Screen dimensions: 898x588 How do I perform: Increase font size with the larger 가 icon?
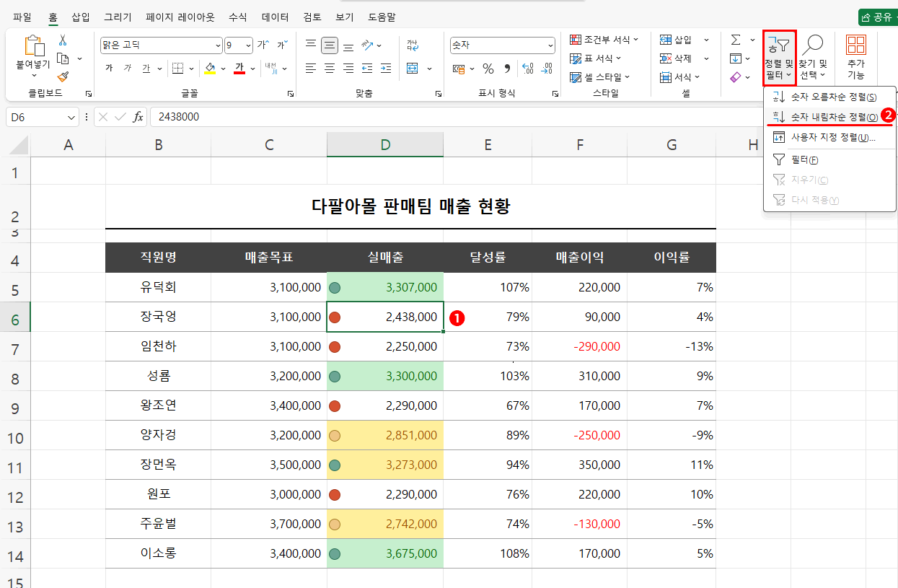coord(263,45)
